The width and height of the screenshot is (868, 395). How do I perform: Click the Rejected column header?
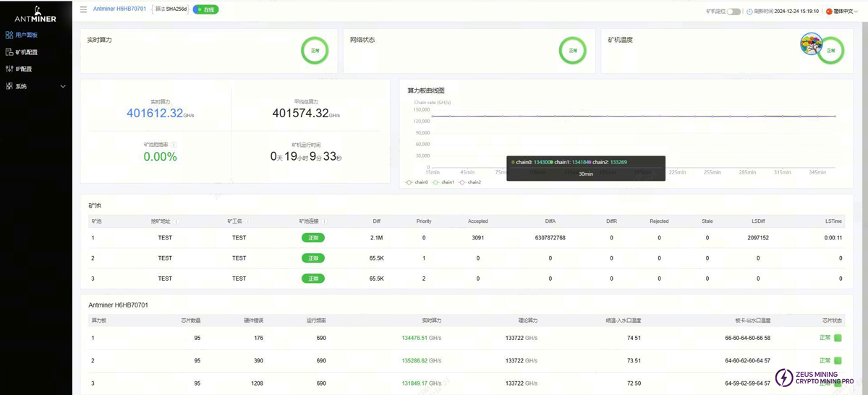tap(659, 221)
